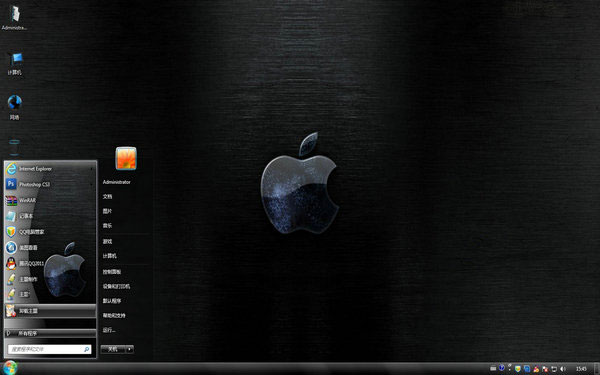Open 计算机 Computer link in Start menu
This screenshot has width=600, height=375.
click(x=109, y=256)
